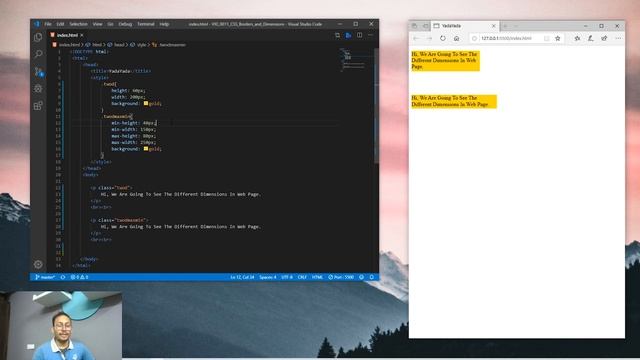Change the Spaces: 4 indentation setting

pos(268,277)
